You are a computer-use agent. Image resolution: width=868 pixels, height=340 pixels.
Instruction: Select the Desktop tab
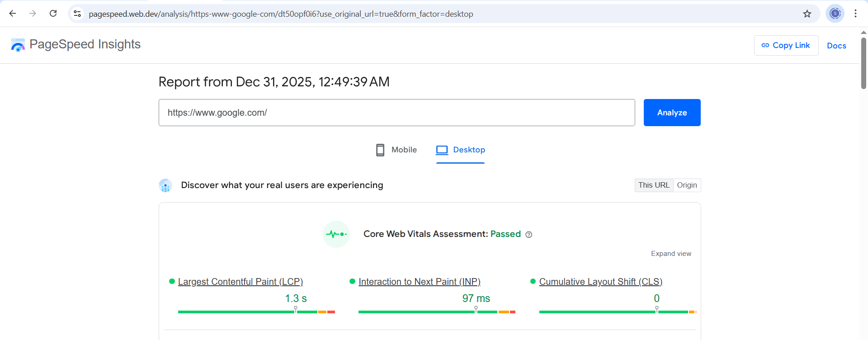tap(460, 150)
